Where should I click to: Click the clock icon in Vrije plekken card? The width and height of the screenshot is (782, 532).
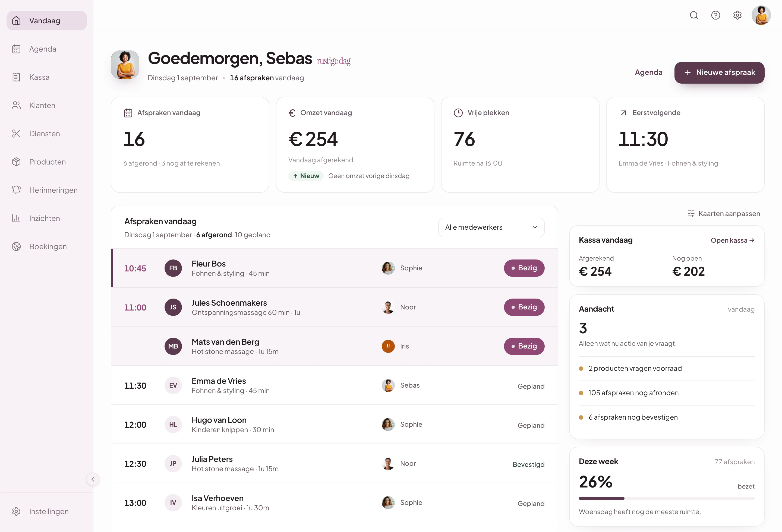pyautogui.click(x=458, y=113)
